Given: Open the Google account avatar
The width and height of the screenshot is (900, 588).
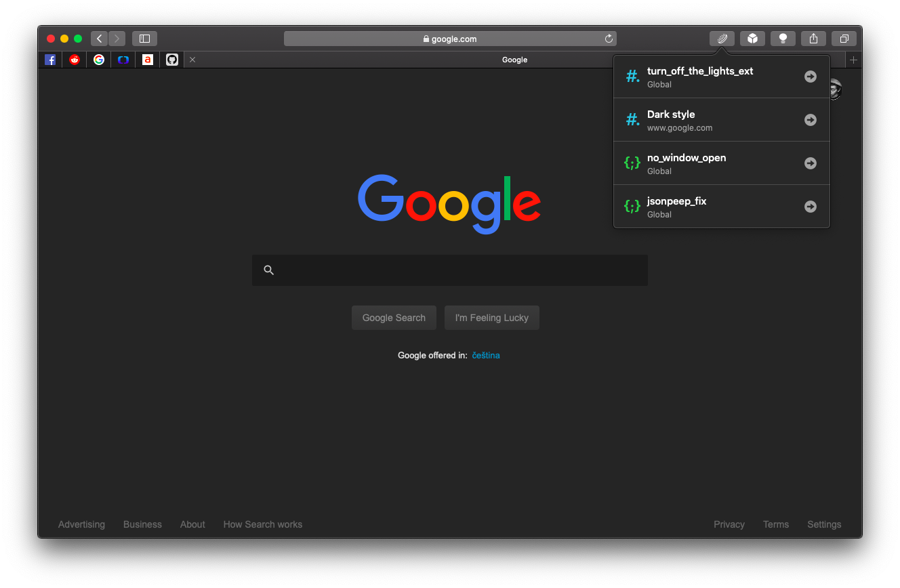Looking at the screenshot, I should pyautogui.click(x=836, y=89).
